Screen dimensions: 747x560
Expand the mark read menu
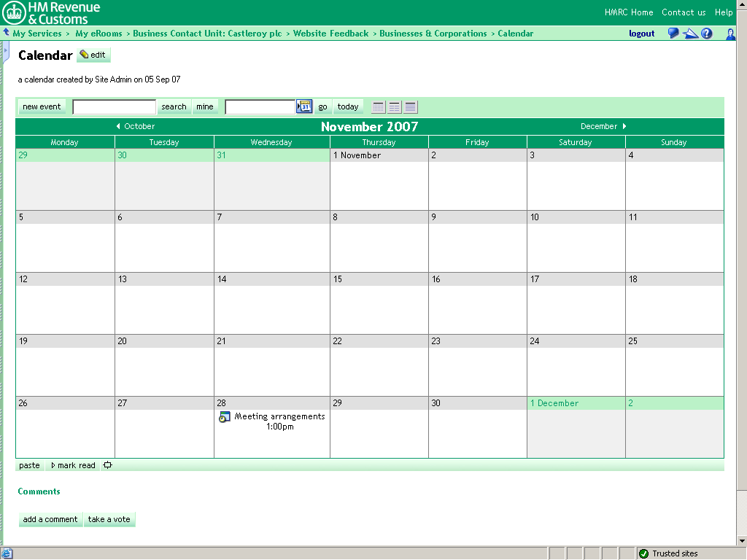(73, 465)
